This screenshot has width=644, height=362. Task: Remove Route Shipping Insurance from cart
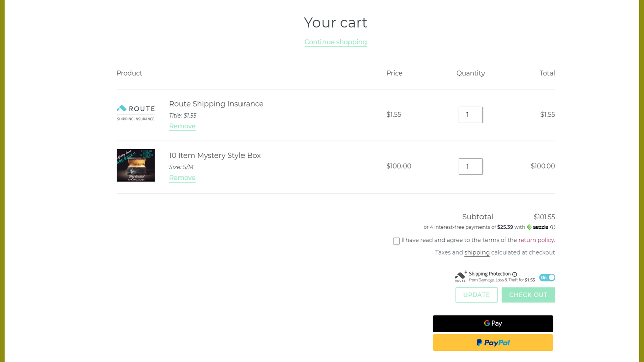(182, 126)
